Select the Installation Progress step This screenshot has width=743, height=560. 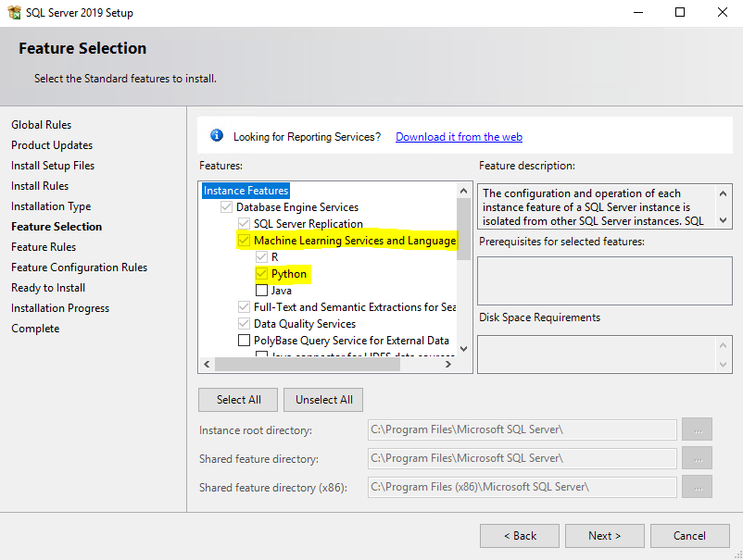click(60, 308)
